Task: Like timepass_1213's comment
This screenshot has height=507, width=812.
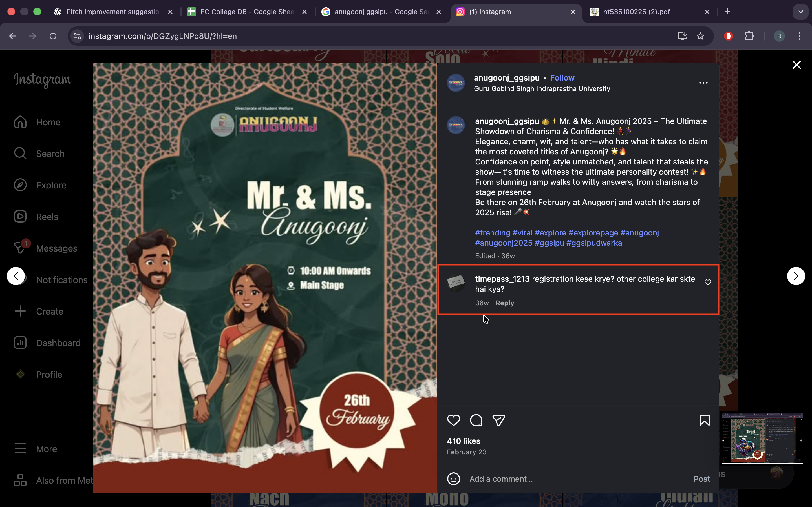Action: click(x=708, y=282)
